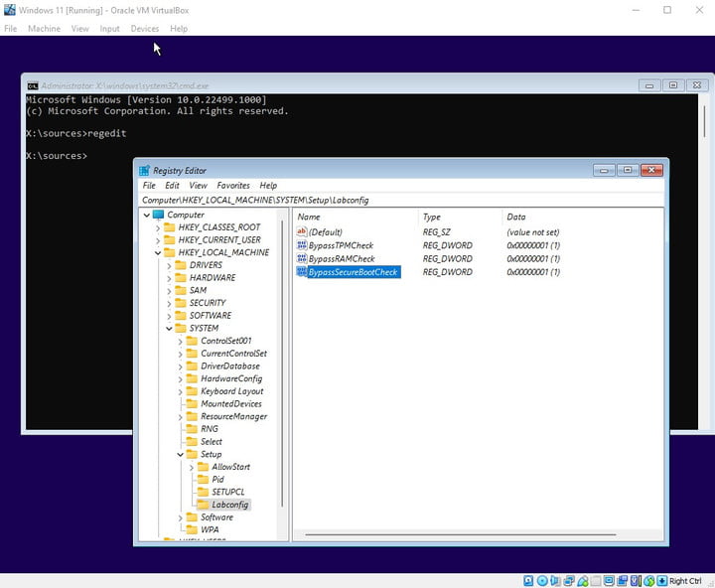715x588 pixels.
Task: Click the values pane horizontal scrollbar
Action: click(461, 534)
